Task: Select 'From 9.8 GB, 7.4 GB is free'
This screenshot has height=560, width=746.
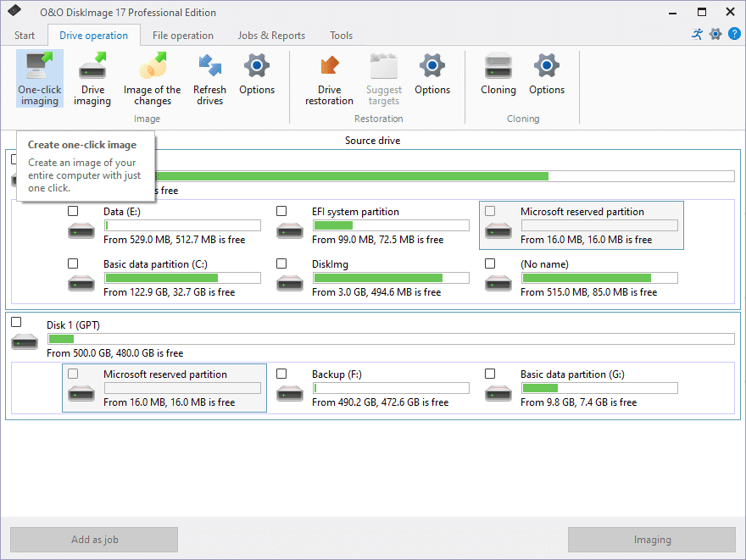Action: [x=578, y=402]
